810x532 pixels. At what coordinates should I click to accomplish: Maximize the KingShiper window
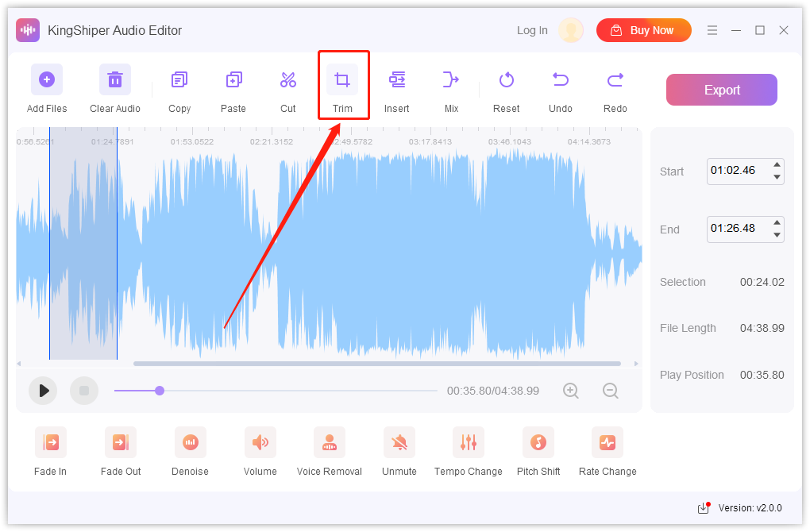tap(760, 30)
